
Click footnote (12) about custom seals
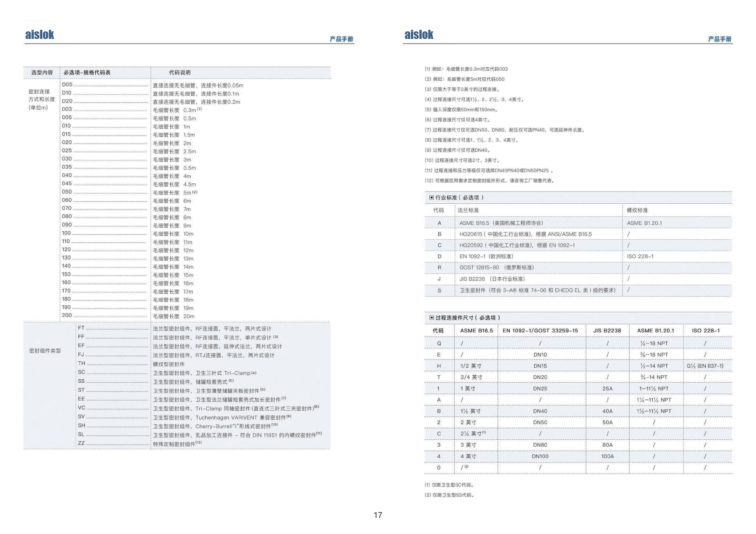point(490,181)
